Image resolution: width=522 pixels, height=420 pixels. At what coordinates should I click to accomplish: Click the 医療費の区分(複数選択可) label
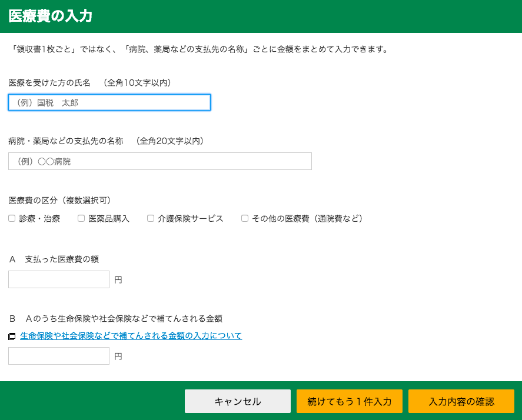[59, 200]
